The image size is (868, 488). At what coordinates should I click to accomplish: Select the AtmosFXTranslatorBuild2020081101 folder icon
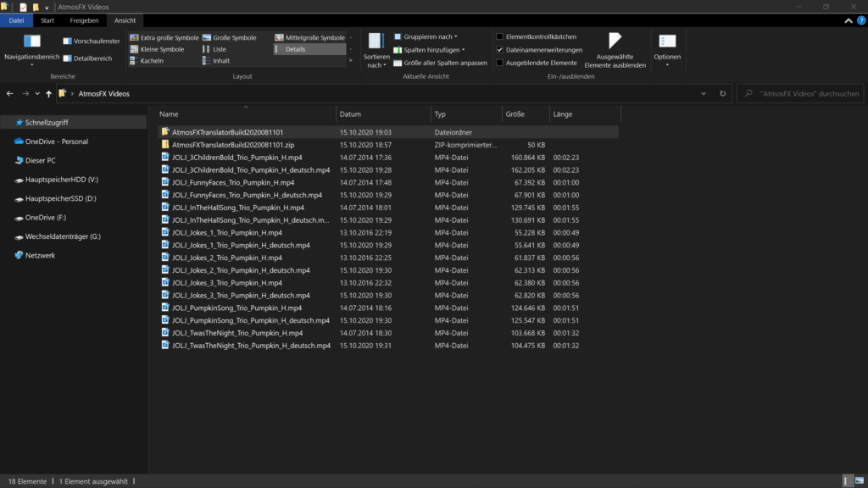[165, 132]
